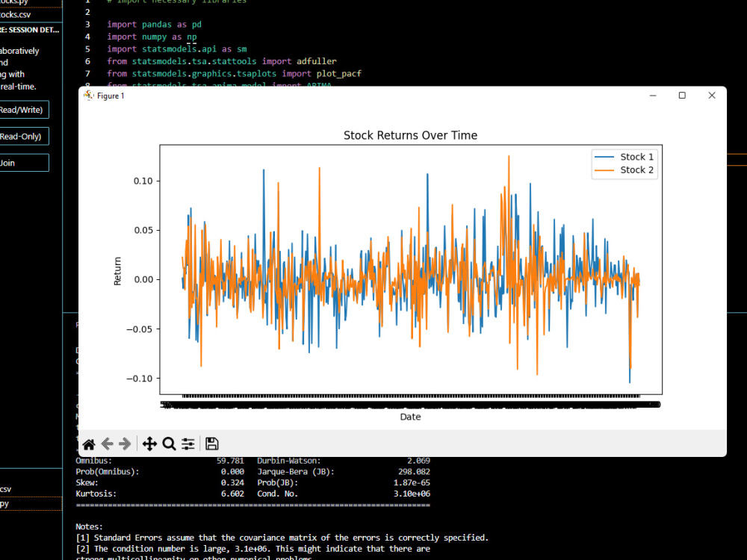Activate the Pan/move axes tool

point(149,444)
